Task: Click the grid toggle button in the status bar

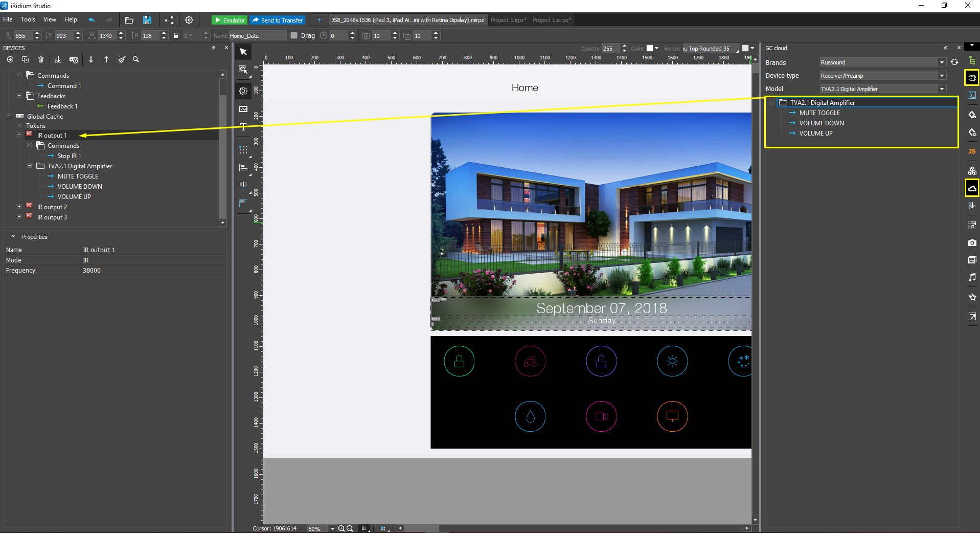Action: [x=364, y=528]
